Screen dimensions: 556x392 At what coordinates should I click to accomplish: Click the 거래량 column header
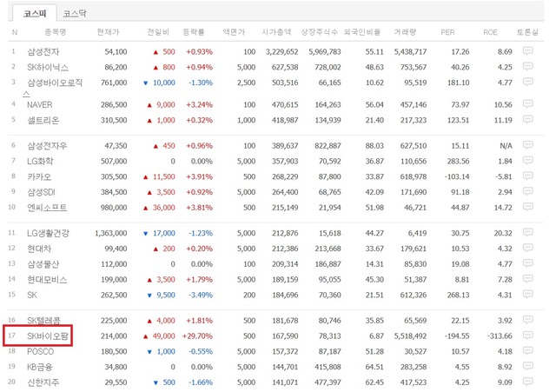click(405, 32)
